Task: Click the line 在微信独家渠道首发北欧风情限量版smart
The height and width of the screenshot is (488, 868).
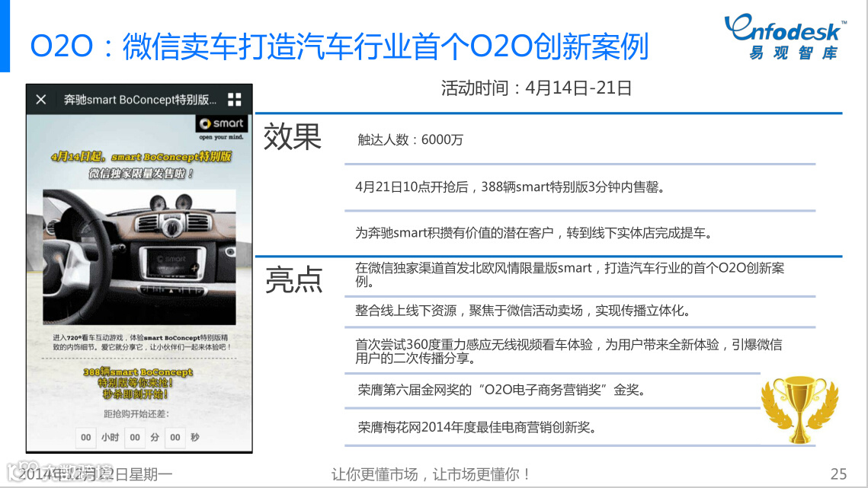Action: click(x=569, y=274)
